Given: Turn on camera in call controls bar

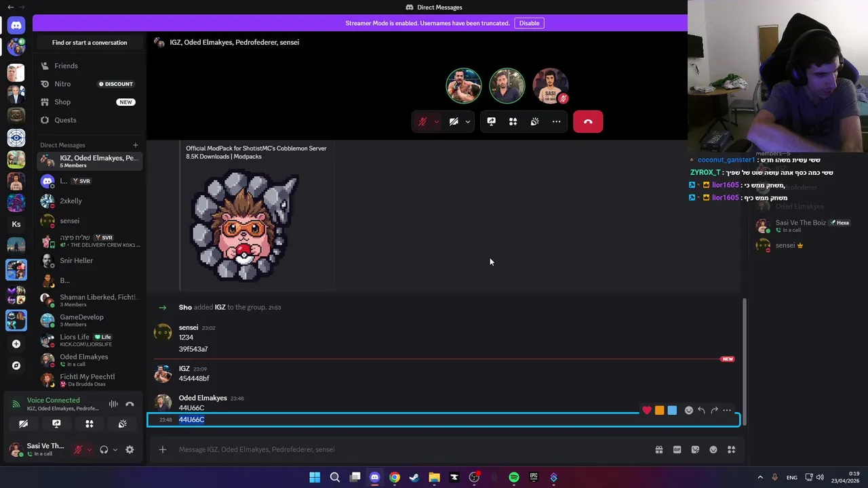Looking at the screenshot, I should pyautogui.click(x=454, y=121).
